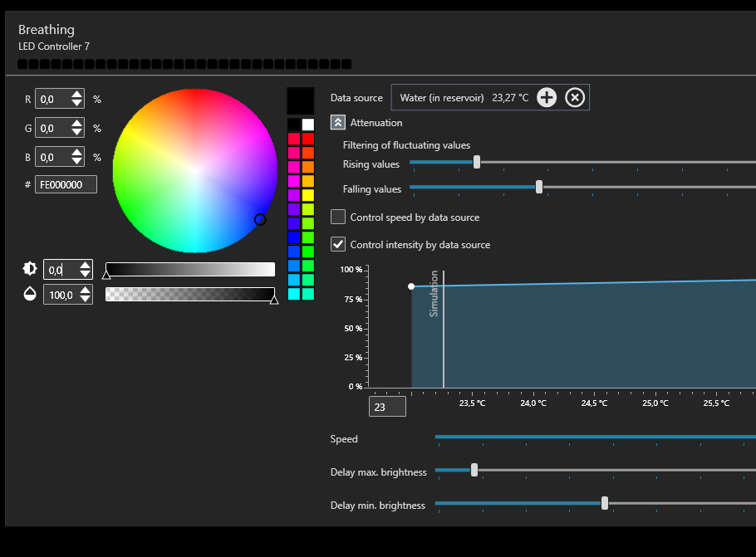The width and height of the screenshot is (756, 557).
Task: Click the Falling values slider handle
Action: (x=539, y=188)
